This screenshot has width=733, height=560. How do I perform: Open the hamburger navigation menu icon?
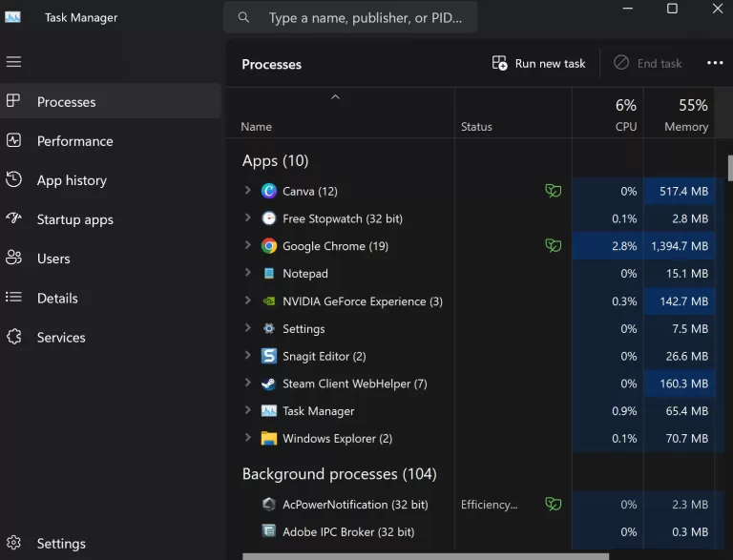(13, 62)
